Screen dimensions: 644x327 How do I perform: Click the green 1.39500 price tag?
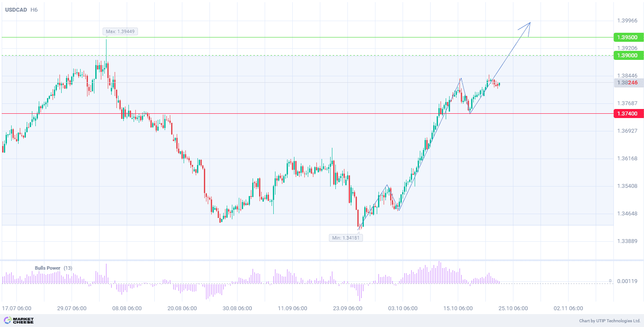pos(627,37)
